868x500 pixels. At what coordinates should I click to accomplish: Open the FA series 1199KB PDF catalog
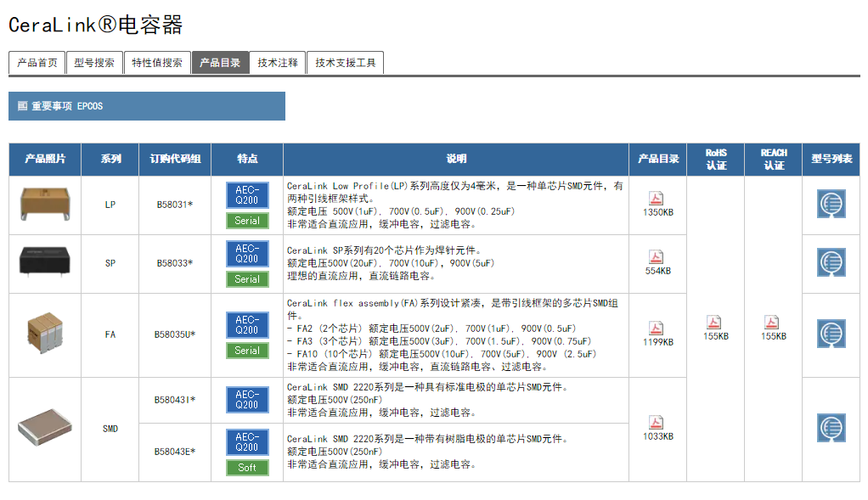tap(657, 329)
